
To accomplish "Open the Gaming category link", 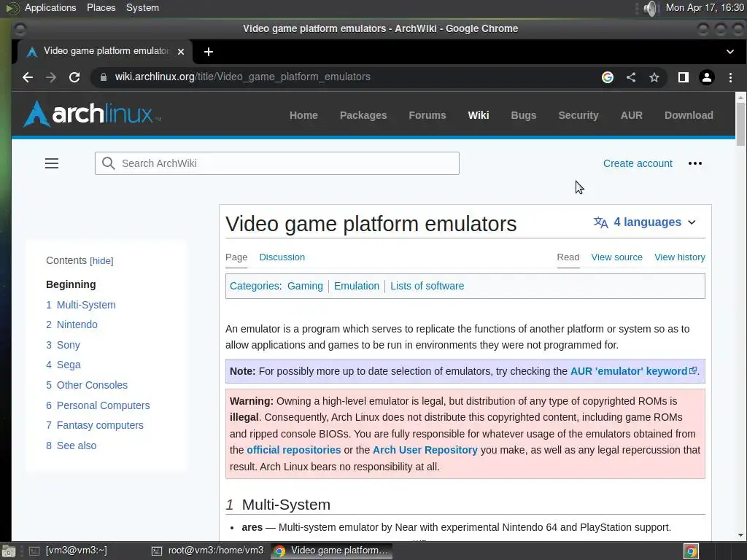I will click(305, 286).
